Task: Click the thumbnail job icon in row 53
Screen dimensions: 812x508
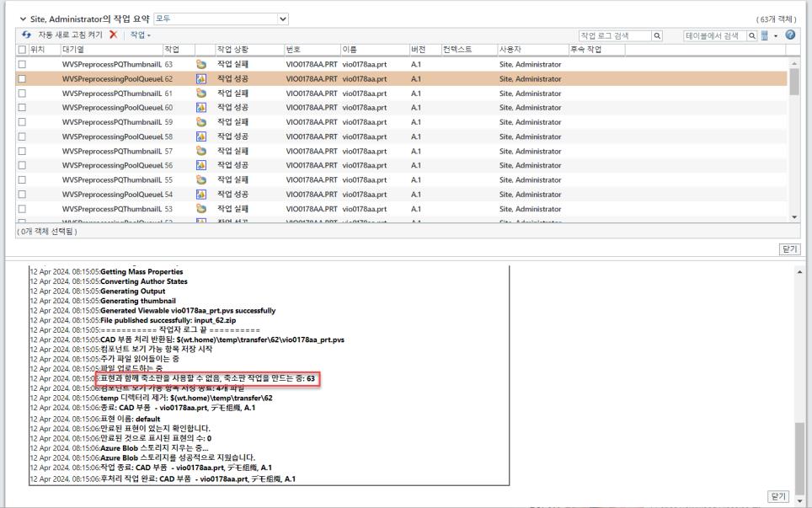Action: (x=201, y=209)
